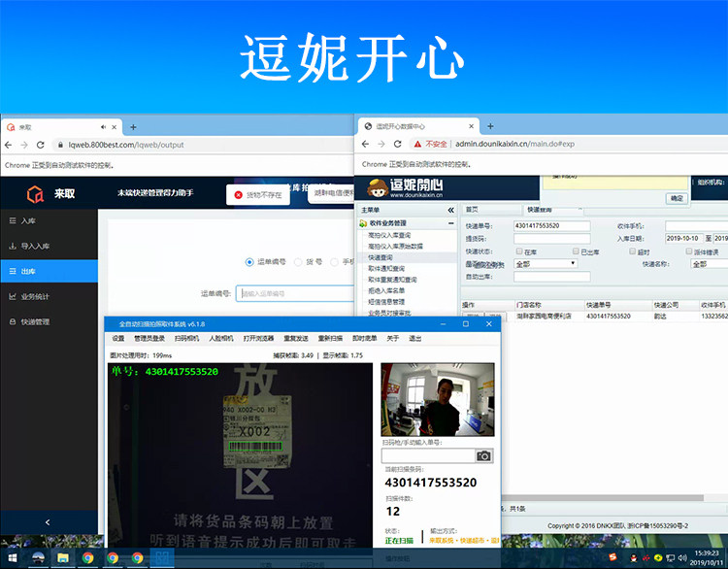Image resolution: width=728 pixels, height=569 pixels.
Task: Open a new tab beside the 来取 tab
Action: point(133,127)
